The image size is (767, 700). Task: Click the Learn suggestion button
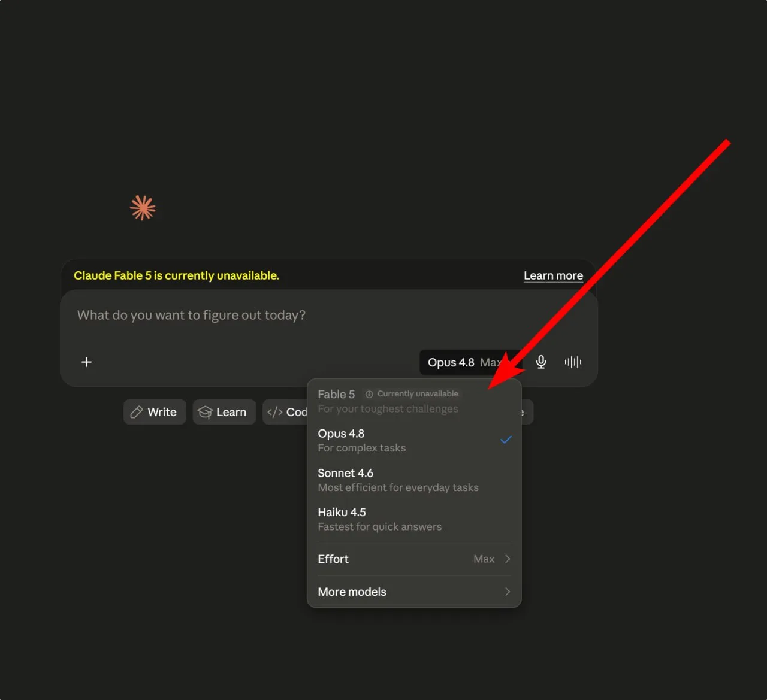pos(224,412)
